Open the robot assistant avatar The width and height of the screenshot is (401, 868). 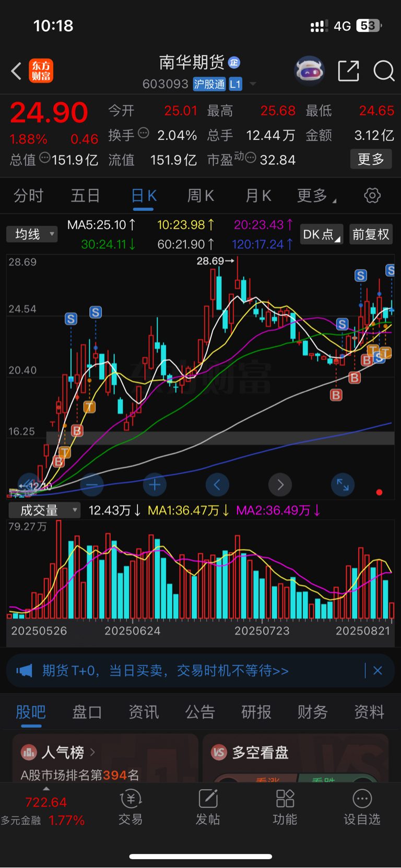[x=310, y=70]
